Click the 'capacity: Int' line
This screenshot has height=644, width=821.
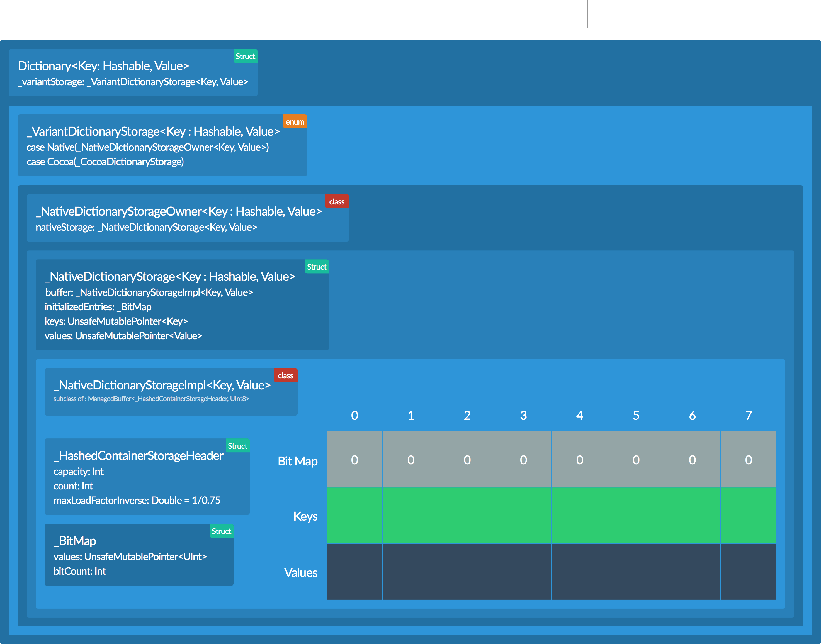[78, 472]
